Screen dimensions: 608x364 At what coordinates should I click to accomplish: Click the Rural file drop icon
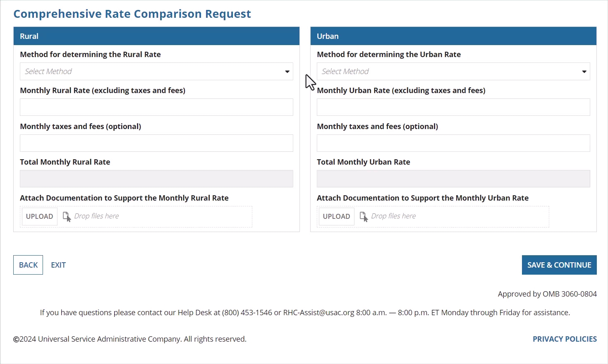point(67,217)
